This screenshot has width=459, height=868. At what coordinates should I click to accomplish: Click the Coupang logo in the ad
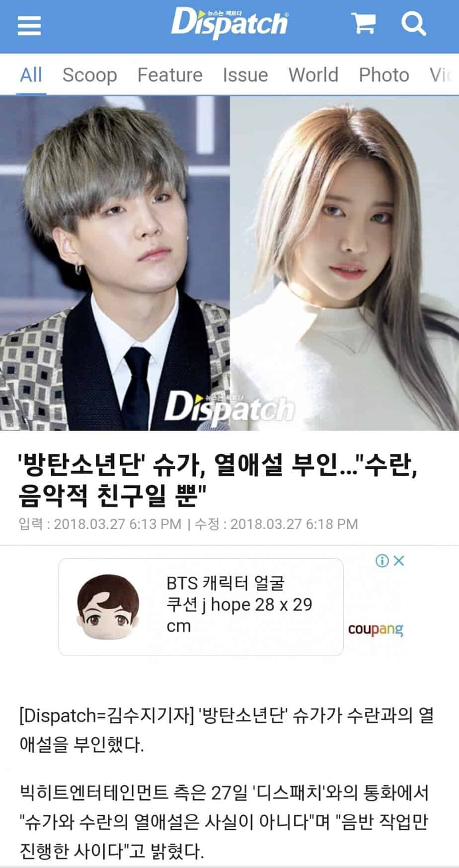376,629
